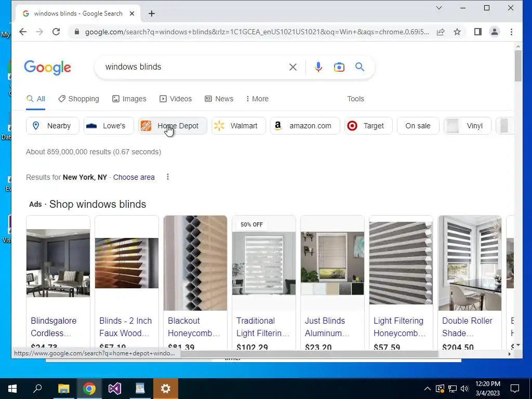Apply the On sale filter
532x399 pixels.
pyautogui.click(x=418, y=126)
